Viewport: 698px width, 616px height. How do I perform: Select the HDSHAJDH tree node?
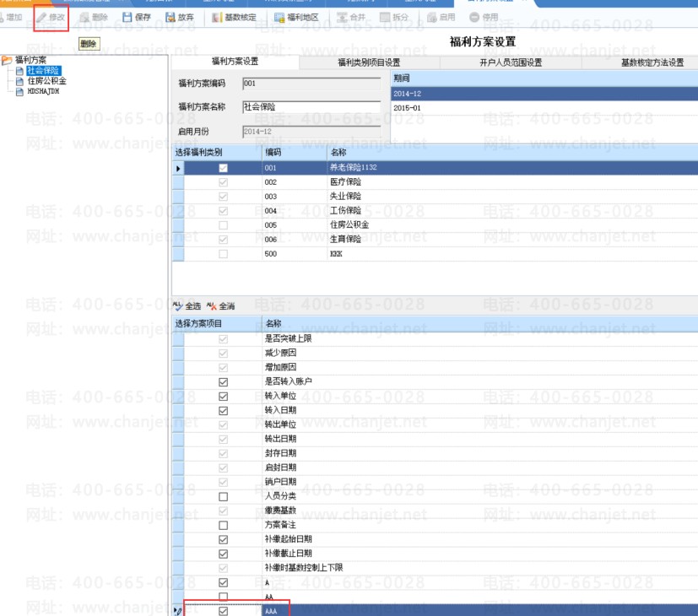click(43, 91)
